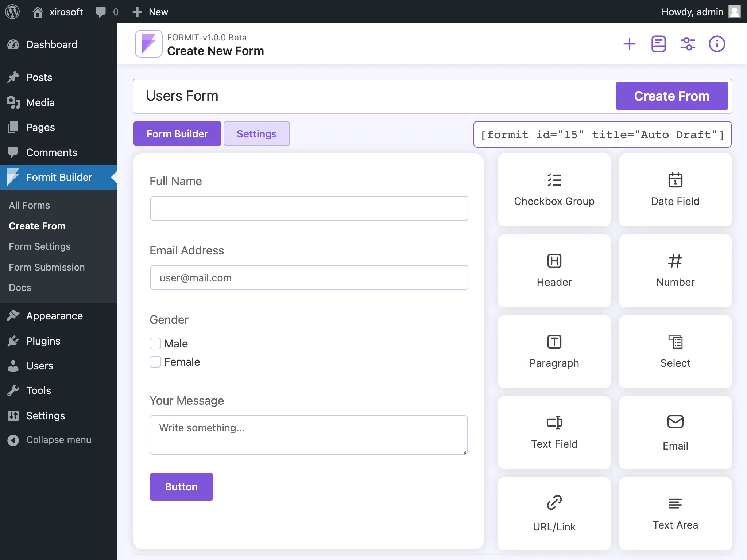Click the Gender field label

[x=169, y=320]
